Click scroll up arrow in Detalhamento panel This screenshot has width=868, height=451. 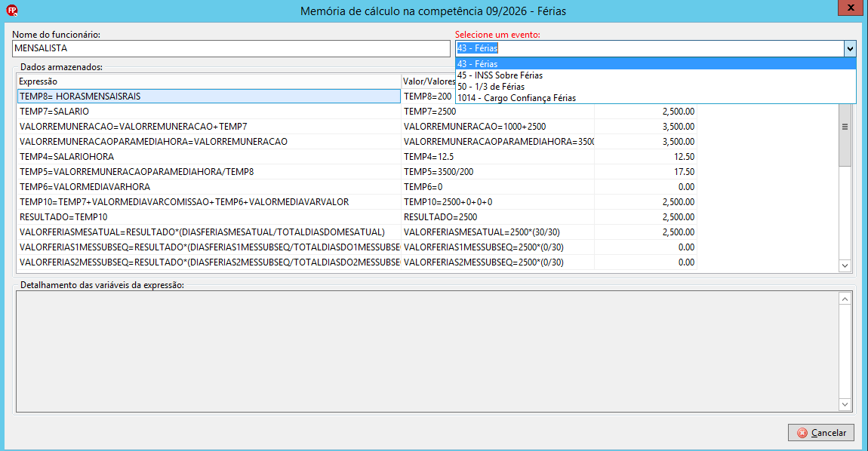tap(845, 299)
